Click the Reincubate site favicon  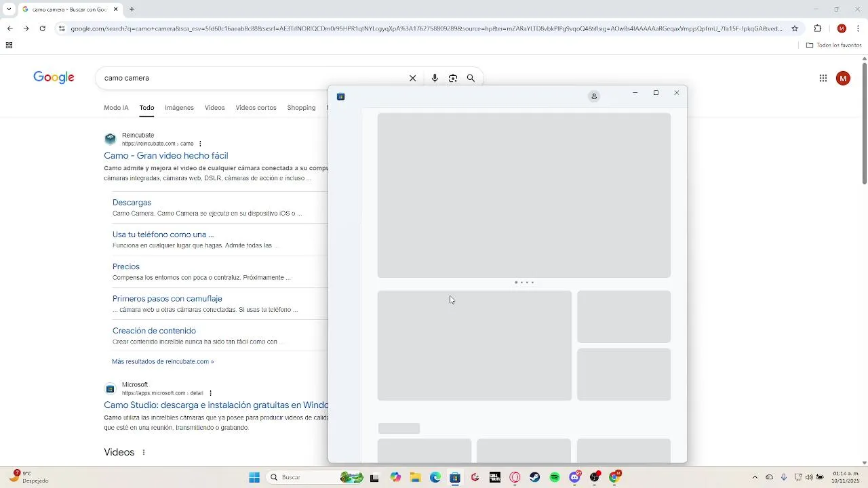coord(110,139)
